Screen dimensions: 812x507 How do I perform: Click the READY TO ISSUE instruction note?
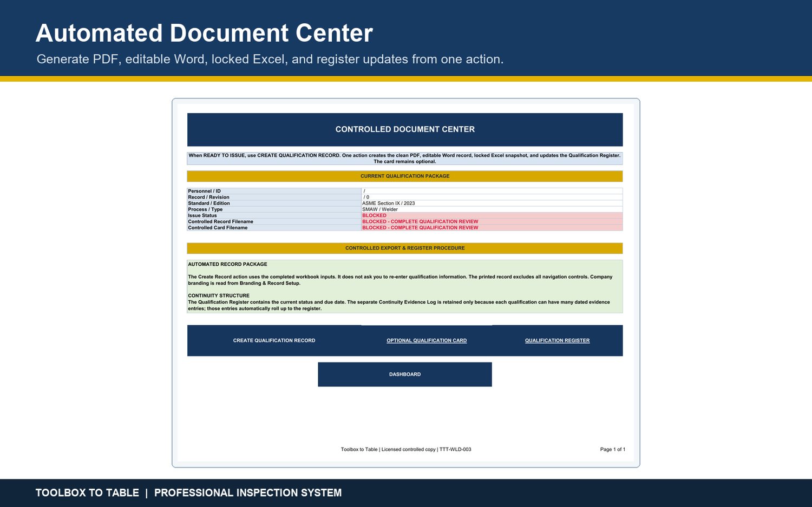405,159
